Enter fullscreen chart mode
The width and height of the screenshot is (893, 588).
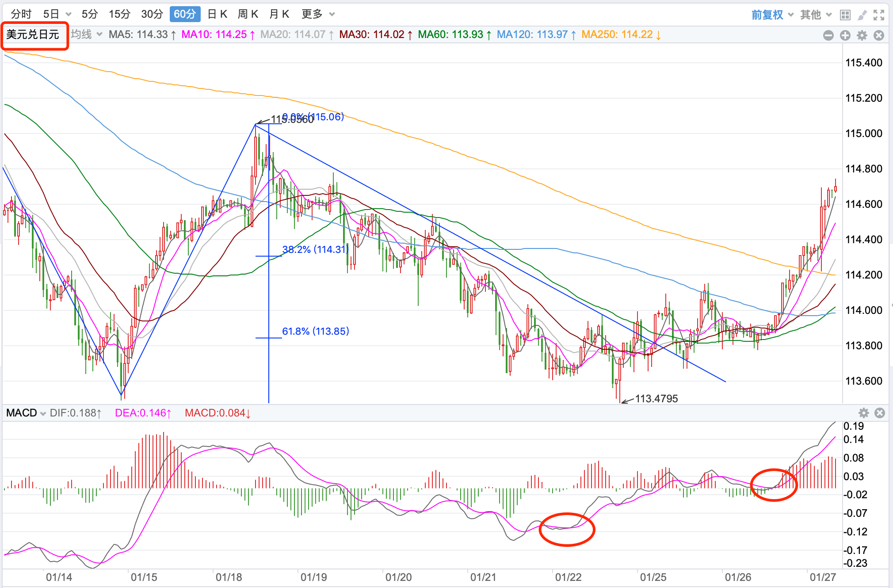879,15
